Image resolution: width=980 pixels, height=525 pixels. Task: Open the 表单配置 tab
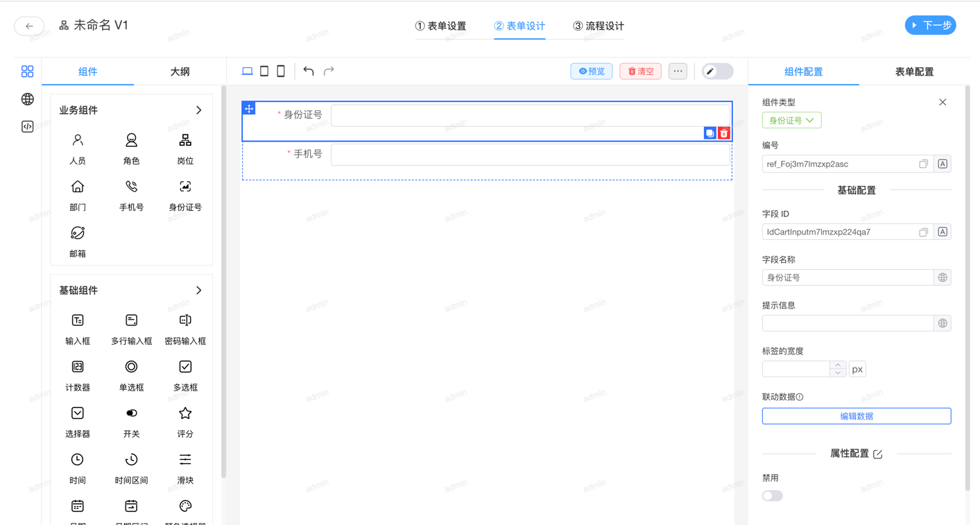coord(913,71)
